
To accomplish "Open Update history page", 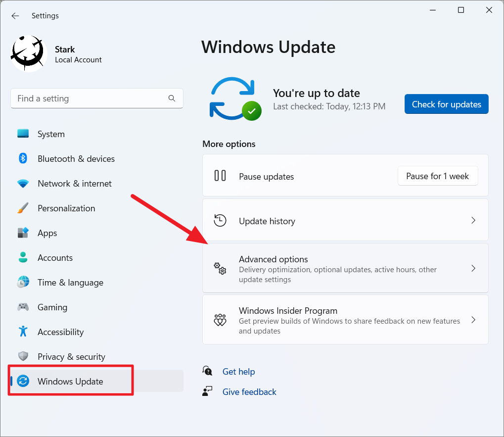I will [x=345, y=220].
